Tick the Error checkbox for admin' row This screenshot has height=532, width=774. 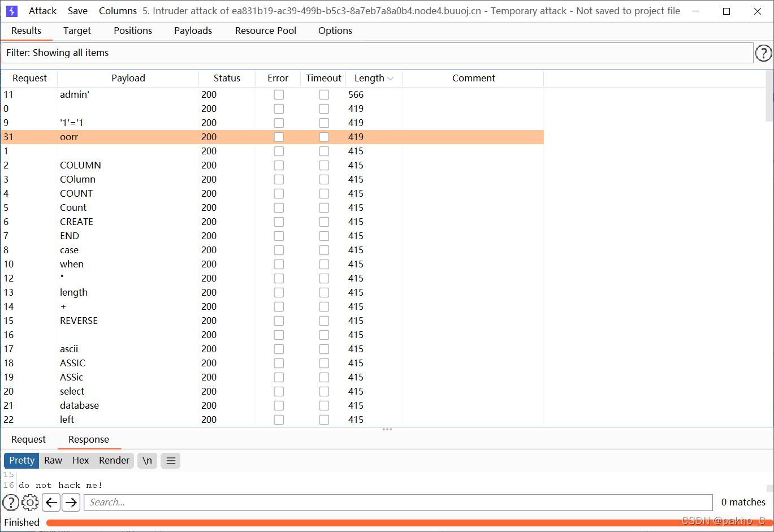click(x=279, y=94)
